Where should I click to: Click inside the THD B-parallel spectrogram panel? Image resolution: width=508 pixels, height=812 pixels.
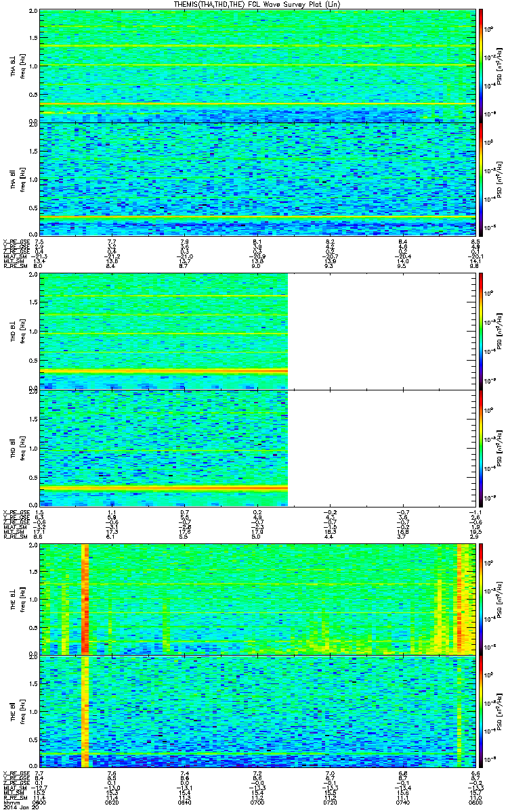pos(257,447)
